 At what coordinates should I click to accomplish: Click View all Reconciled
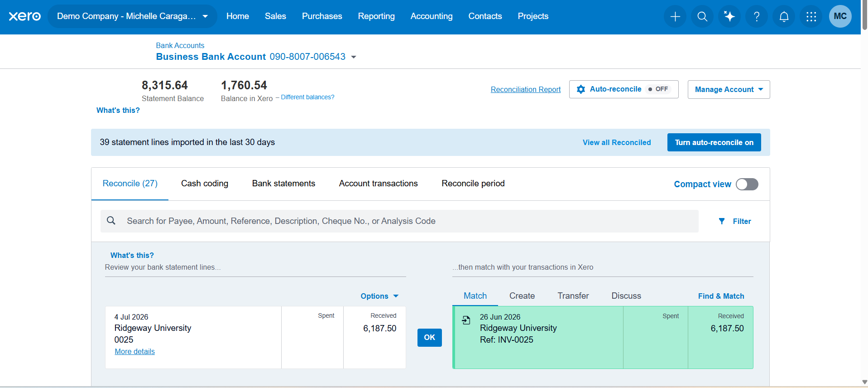click(x=617, y=142)
